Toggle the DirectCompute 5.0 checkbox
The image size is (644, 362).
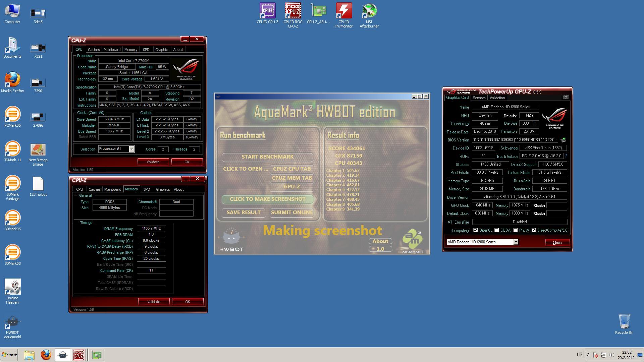tap(534, 230)
